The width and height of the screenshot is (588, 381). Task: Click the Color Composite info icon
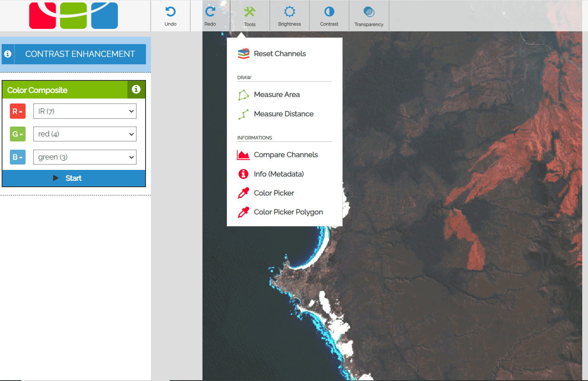point(136,89)
